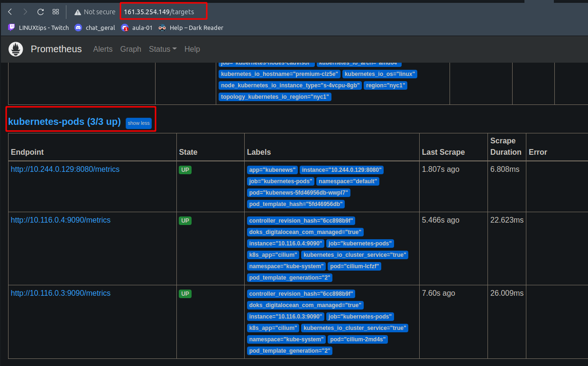Click the instance="10.116.0.4:9090" label
Image resolution: width=588 pixels, height=366 pixels.
click(x=285, y=244)
